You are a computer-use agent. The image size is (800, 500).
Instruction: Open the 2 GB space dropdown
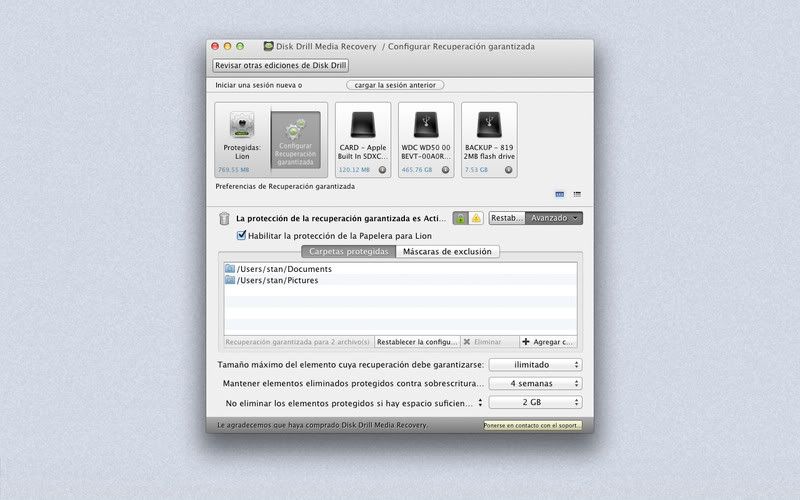pyautogui.click(x=535, y=403)
